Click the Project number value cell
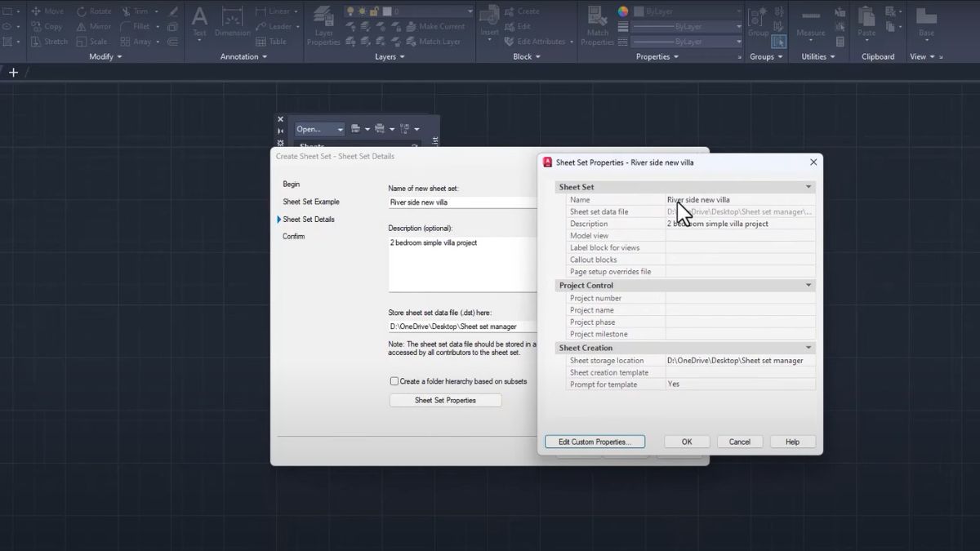Viewport: 980px width, 551px height. [741, 298]
